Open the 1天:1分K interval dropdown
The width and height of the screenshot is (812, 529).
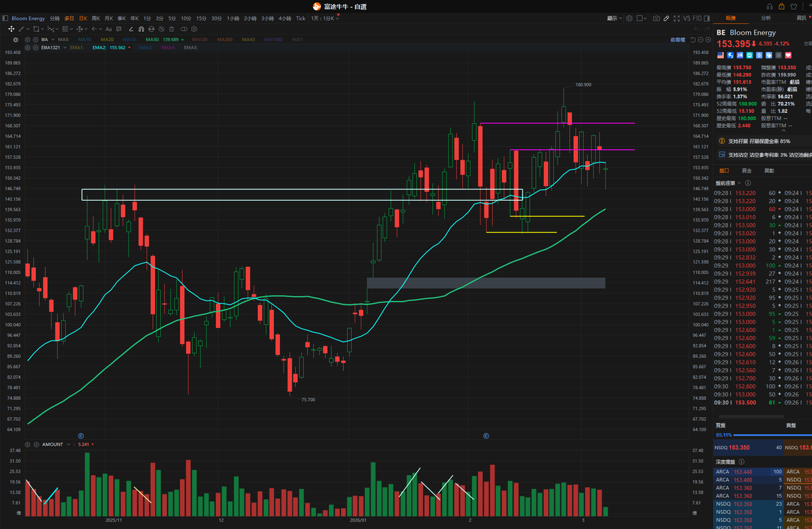coord(325,18)
